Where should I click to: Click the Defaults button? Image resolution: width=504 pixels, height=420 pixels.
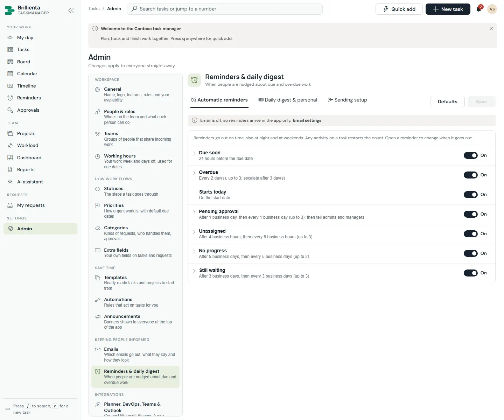pyautogui.click(x=447, y=101)
